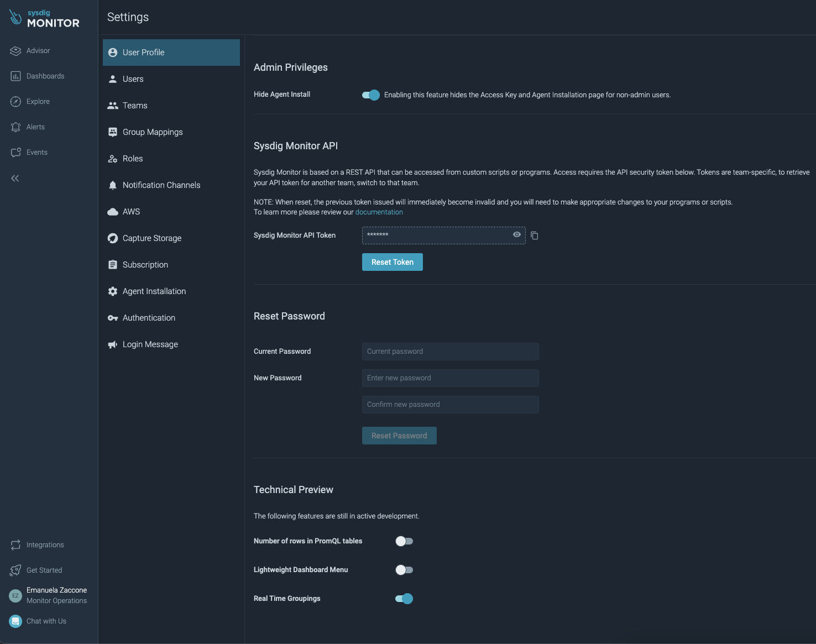Screen dimensions: 816x644
Task: Open Group Mappings settings
Action: [x=171, y=132]
